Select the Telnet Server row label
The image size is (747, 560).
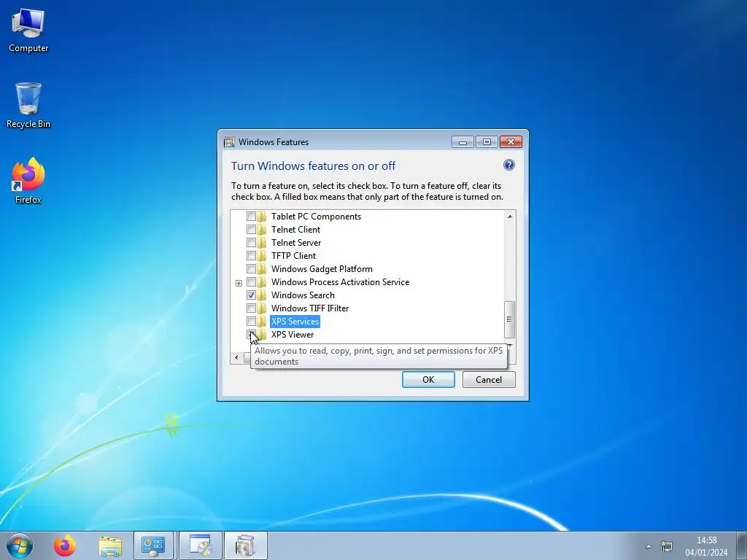tap(296, 242)
